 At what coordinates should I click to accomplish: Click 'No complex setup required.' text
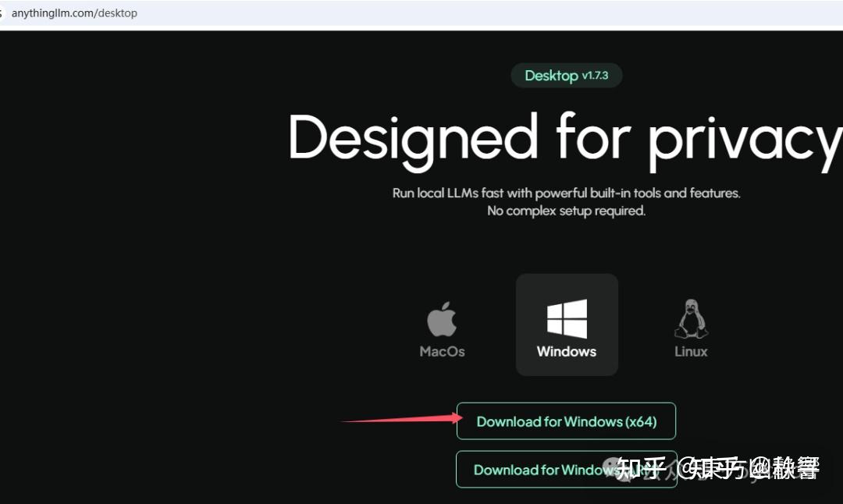coord(566,211)
